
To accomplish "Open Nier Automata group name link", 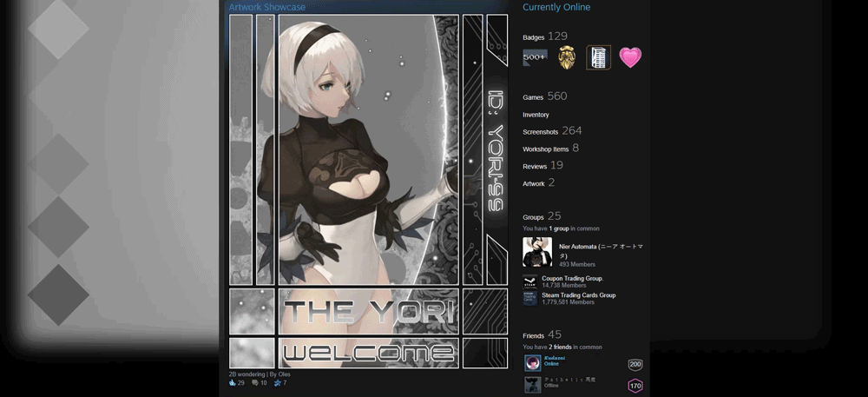I will pyautogui.click(x=601, y=251).
